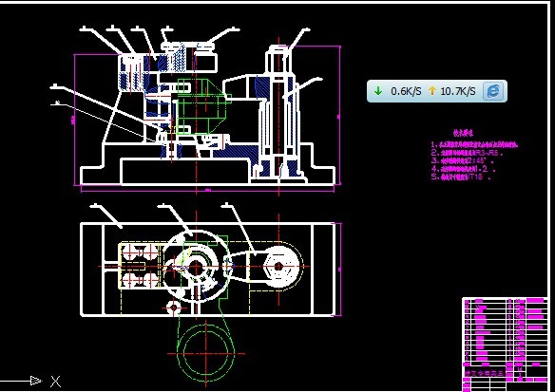Pick the small red-crosshair bolt in plan view
Viewport: 555px width, 392px height.
tap(173, 308)
